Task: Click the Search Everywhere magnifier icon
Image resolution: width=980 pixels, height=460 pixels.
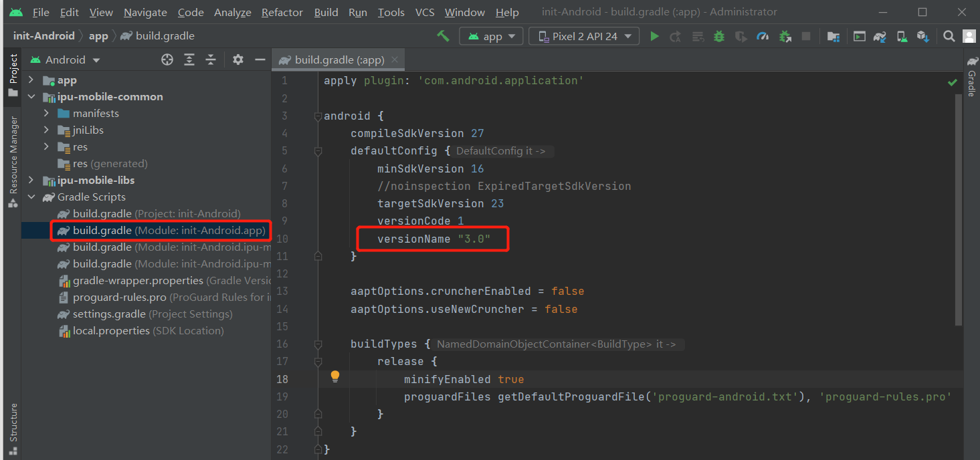Action: (x=949, y=36)
